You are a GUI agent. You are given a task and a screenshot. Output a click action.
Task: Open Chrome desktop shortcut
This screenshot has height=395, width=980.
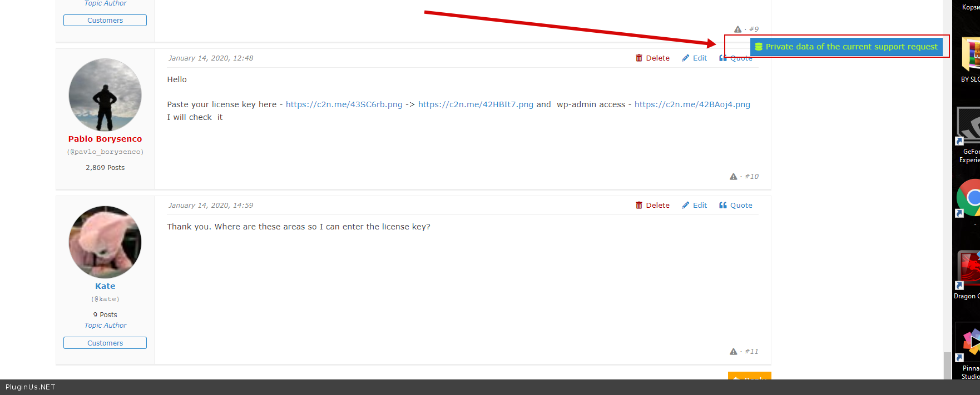pyautogui.click(x=968, y=199)
